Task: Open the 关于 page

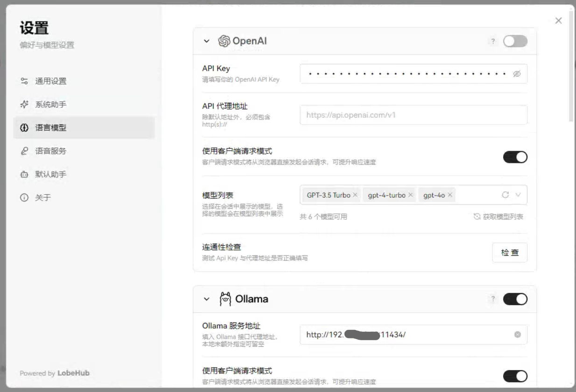Action: point(84,198)
